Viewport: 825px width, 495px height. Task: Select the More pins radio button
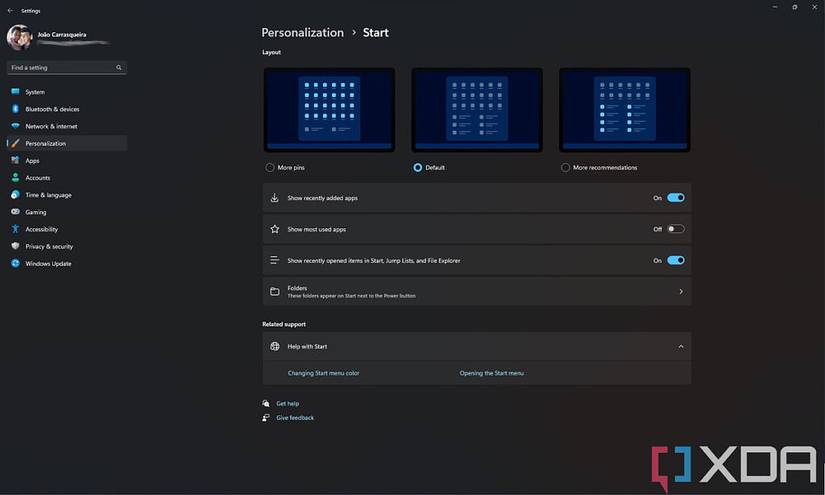coord(270,167)
